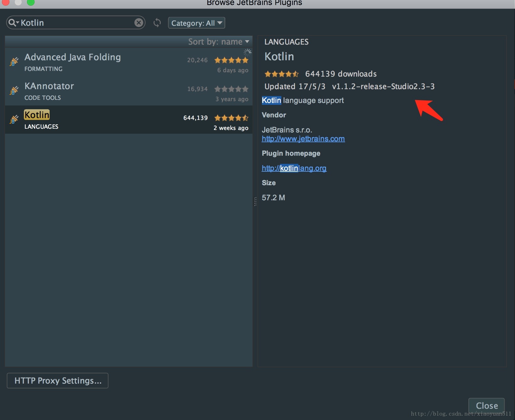Image resolution: width=515 pixels, height=420 pixels.
Task: Open HTTP Proxy Settings
Action: click(57, 381)
